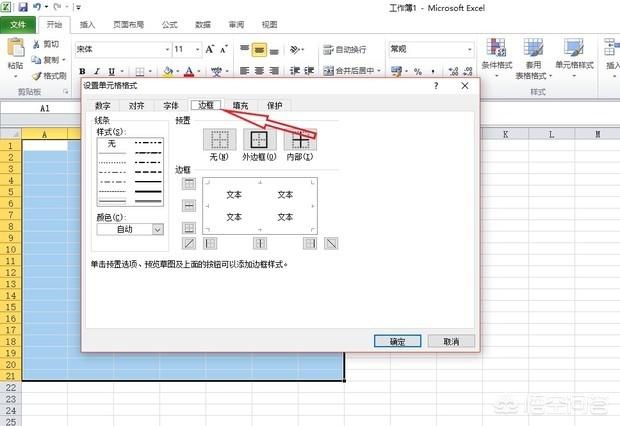Apply the 外边框 outline border preset
The height and width of the screenshot is (426, 620).
259,141
